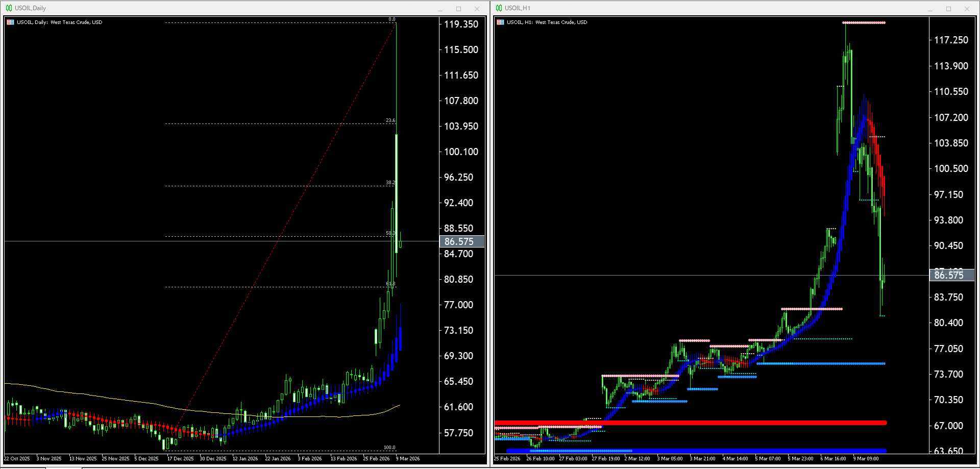This screenshot has height=469, width=980.
Task: Click the '30 Dec 2025' date on the Daily time axis
Action: 213,459
